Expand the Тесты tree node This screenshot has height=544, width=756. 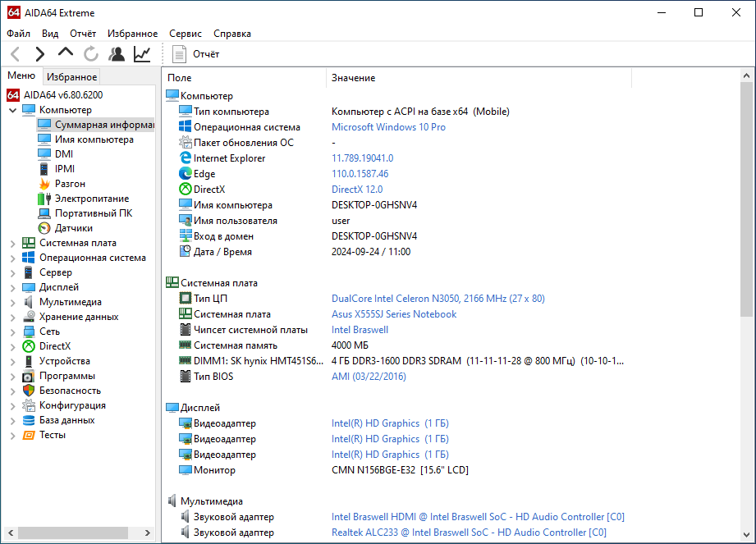12,436
